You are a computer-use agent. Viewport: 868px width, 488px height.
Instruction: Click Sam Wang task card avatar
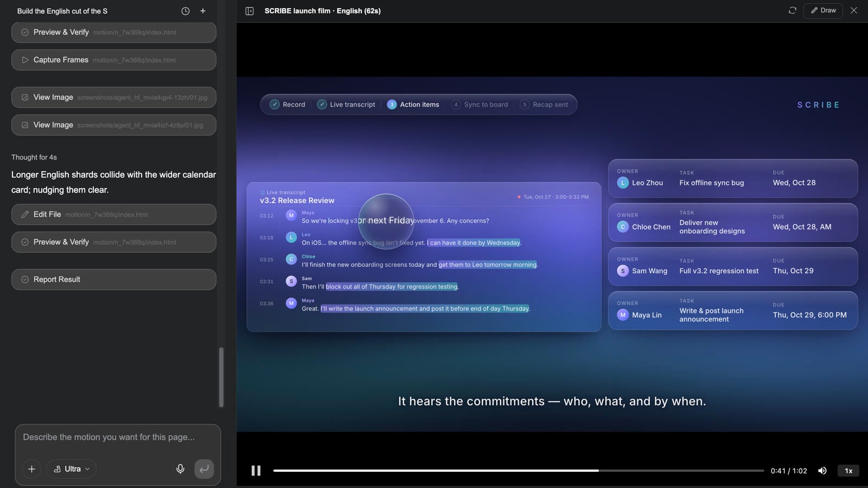pos(623,271)
